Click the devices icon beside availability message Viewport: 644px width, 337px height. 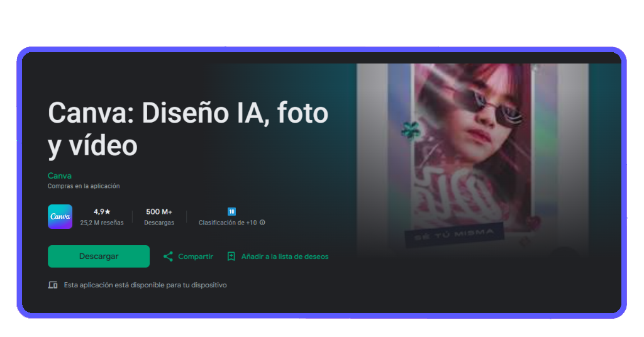(53, 285)
